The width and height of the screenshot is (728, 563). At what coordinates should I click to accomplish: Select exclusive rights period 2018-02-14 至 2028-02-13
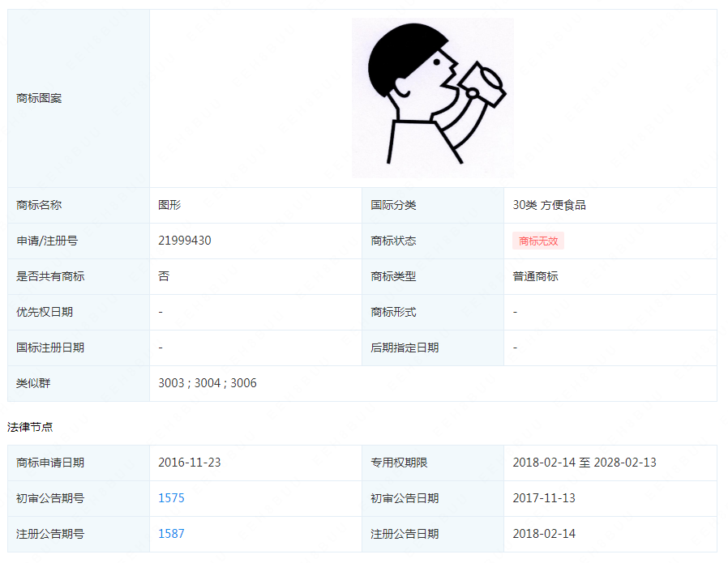point(585,463)
